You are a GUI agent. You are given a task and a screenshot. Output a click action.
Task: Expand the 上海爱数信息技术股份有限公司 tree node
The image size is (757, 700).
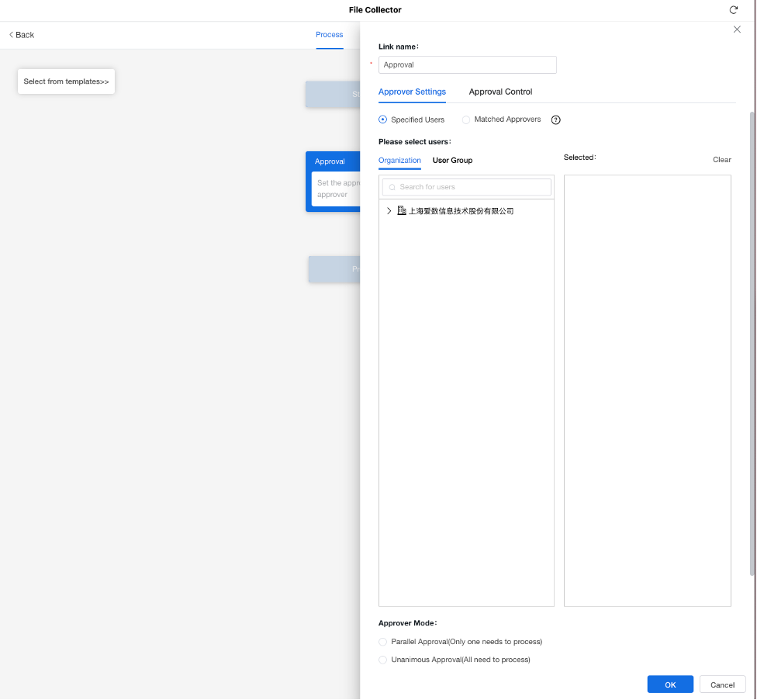click(x=389, y=211)
